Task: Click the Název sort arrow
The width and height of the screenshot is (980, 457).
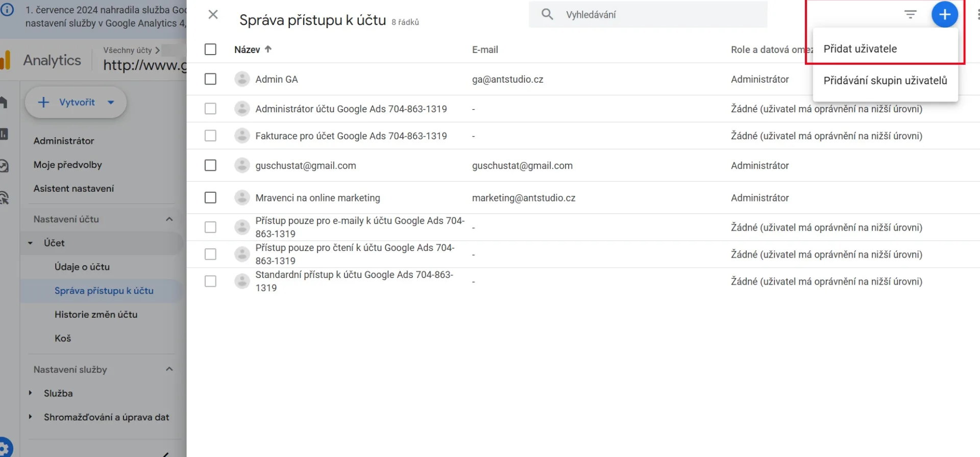Action: pyautogui.click(x=268, y=49)
